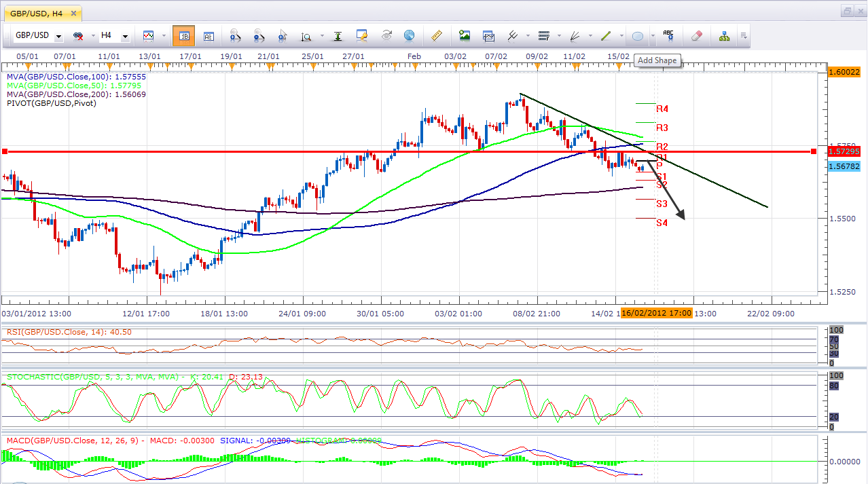Click the 1.60022 top price label
Screen dimensions: 868x484
click(x=845, y=72)
